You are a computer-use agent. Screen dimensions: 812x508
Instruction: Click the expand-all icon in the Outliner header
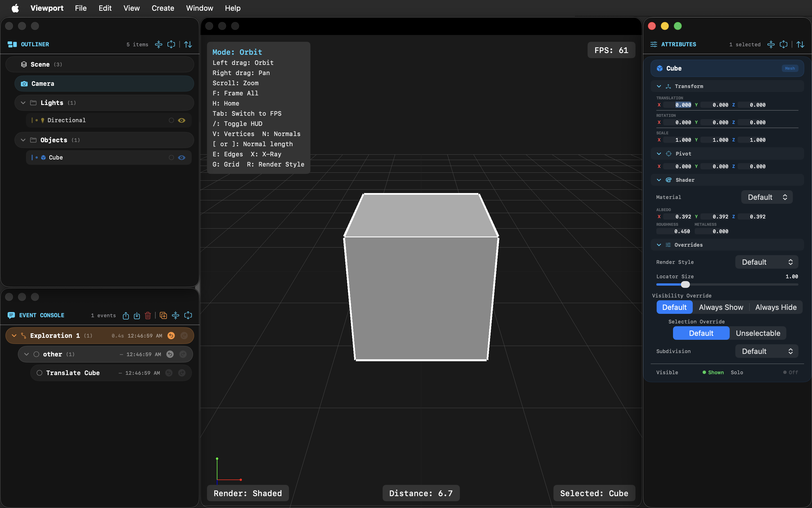point(171,44)
